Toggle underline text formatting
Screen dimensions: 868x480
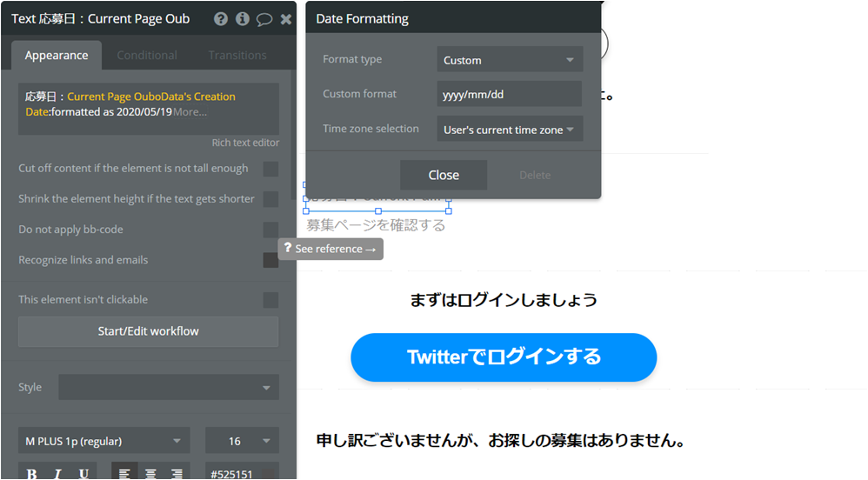point(83,473)
